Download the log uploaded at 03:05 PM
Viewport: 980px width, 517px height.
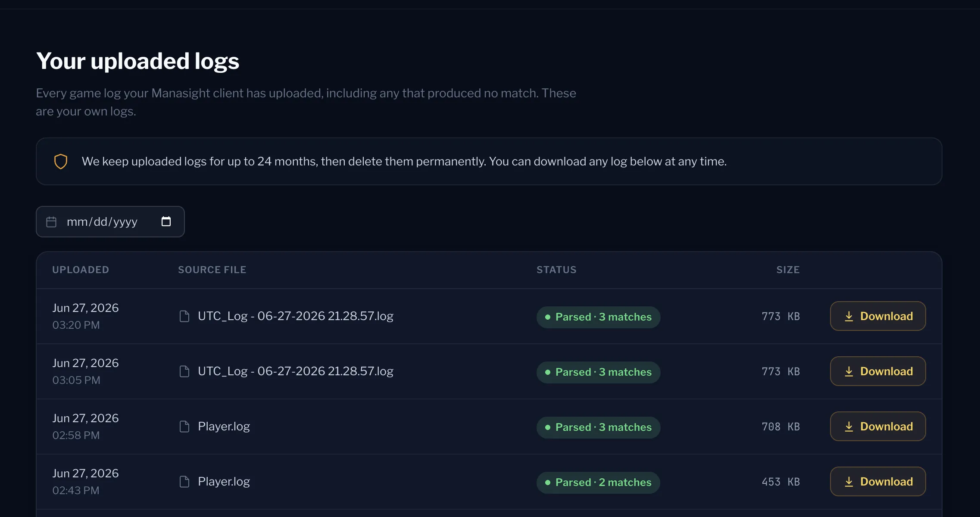coord(878,371)
